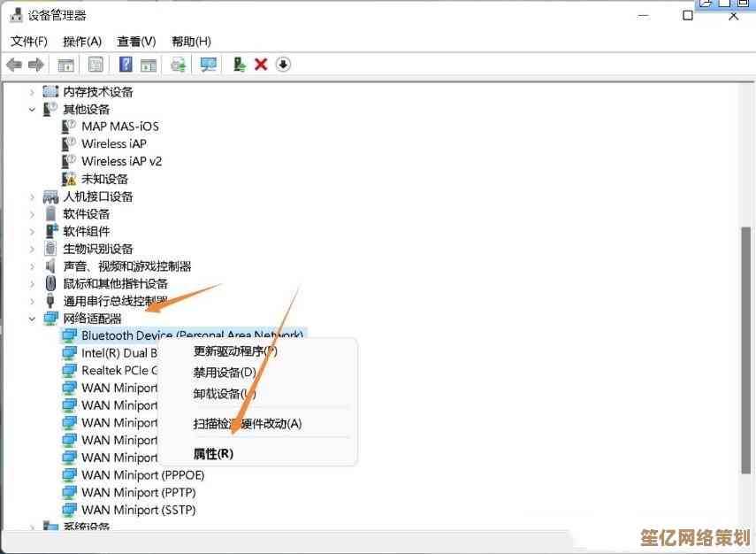
Task: Choose 属性(R) from the context menu
Action: pos(213,454)
